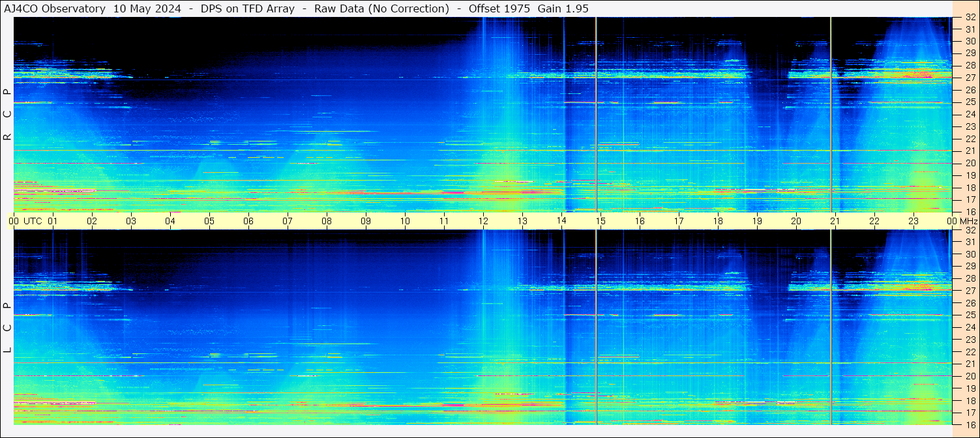Select the 06 hour mark on time axis
Viewport: 980px width, 438px height.
[248, 221]
